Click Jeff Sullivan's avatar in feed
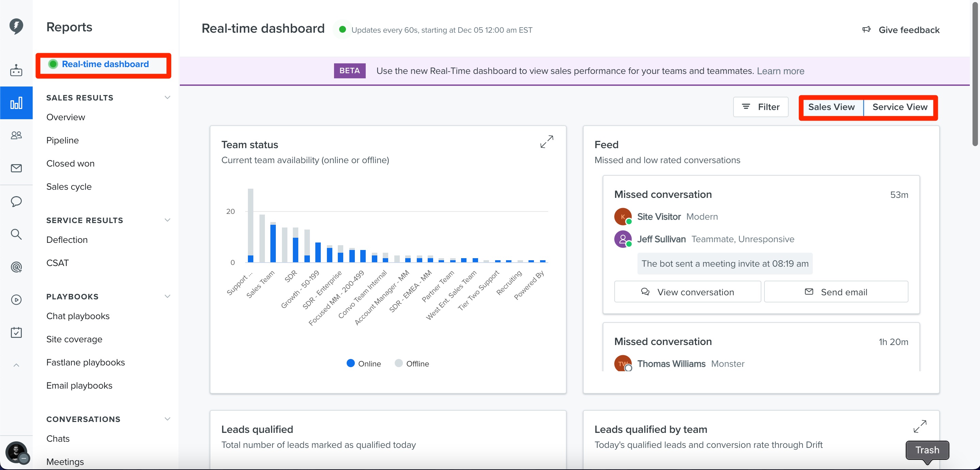The width and height of the screenshot is (980, 470). click(623, 239)
